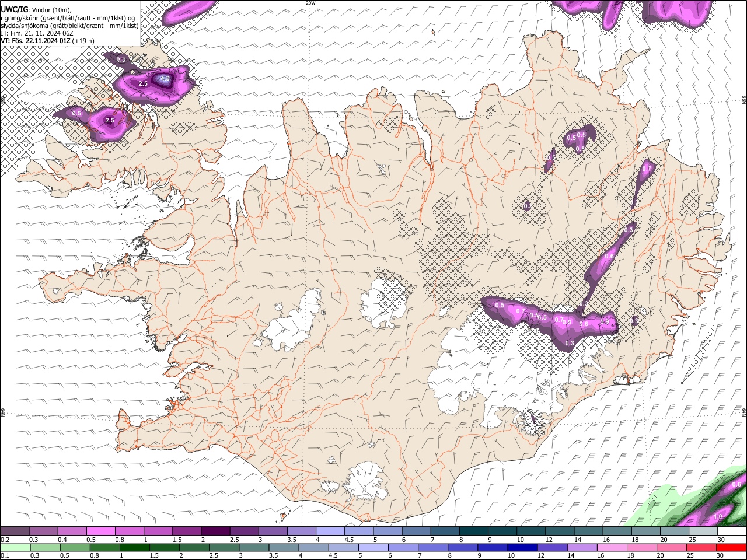Click the 25 label in lower legend row
Image resolution: width=747 pixels, height=560 pixels.
691,555
